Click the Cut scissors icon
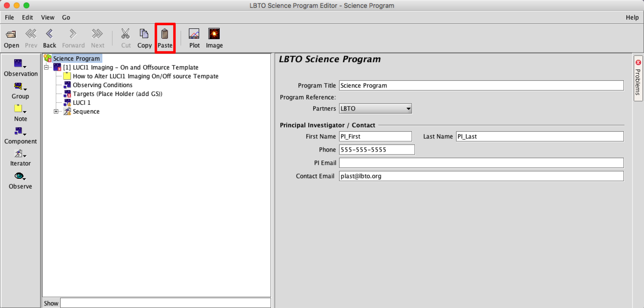Screen dimensions: 644x308 click(125, 33)
